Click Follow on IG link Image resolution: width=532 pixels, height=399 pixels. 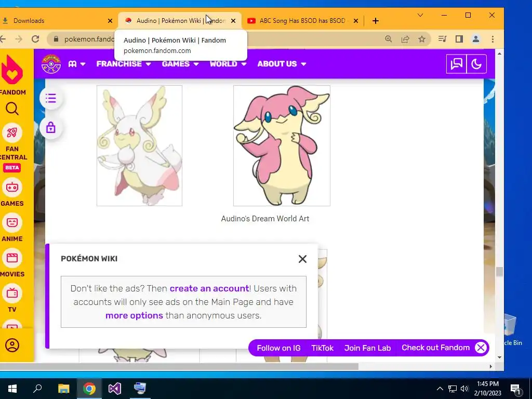278,348
